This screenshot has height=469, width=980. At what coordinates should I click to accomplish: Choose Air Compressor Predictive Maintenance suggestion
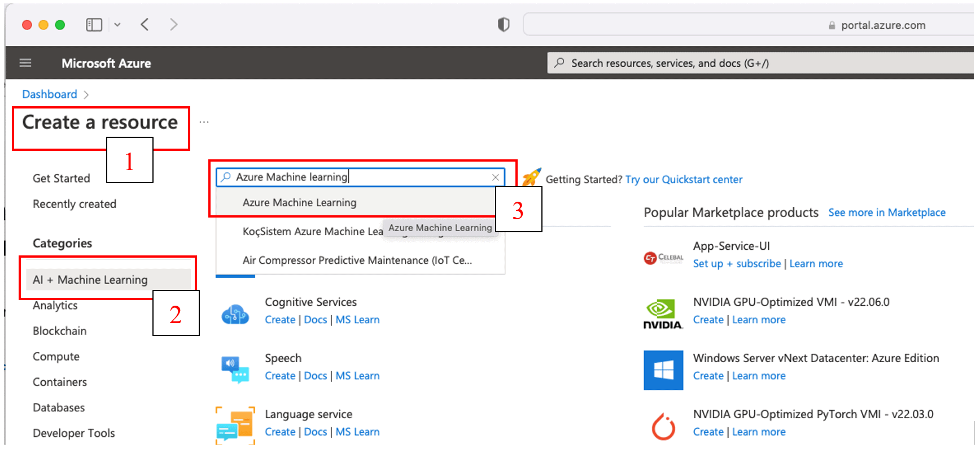[x=360, y=260]
